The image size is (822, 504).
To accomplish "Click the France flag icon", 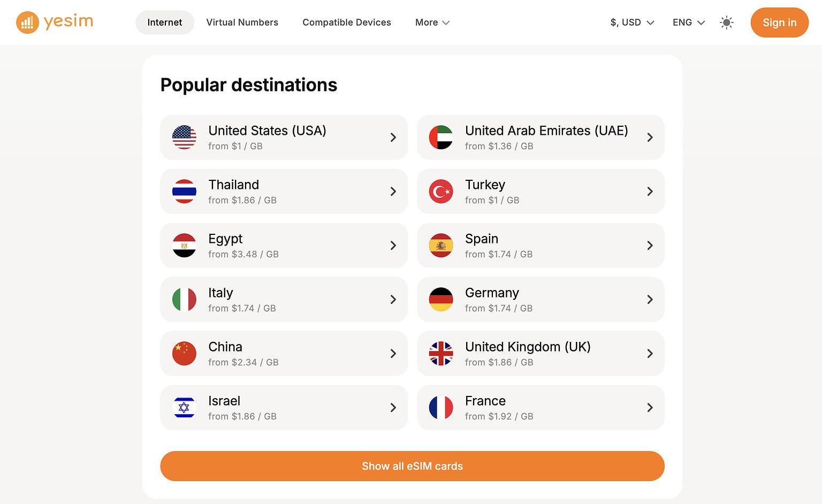I will click(440, 407).
